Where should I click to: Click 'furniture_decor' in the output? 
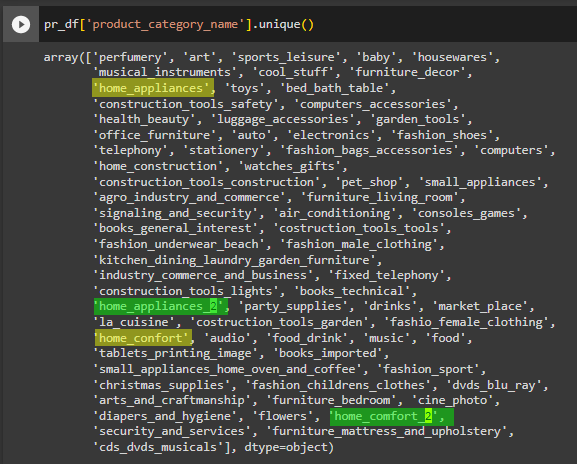pyautogui.click(x=407, y=72)
